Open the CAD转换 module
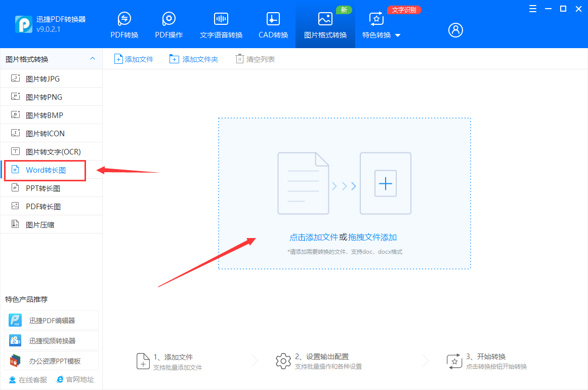Viewport: 588px width, 390px height. pyautogui.click(x=273, y=24)
